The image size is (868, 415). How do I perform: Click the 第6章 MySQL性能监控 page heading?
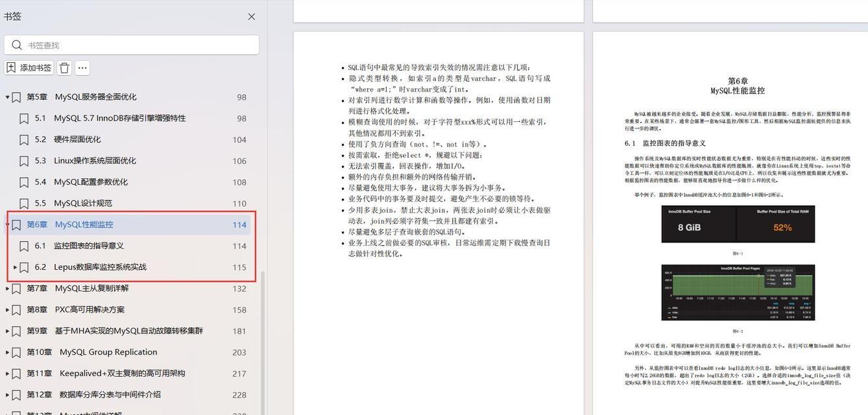tap(738, 86)
